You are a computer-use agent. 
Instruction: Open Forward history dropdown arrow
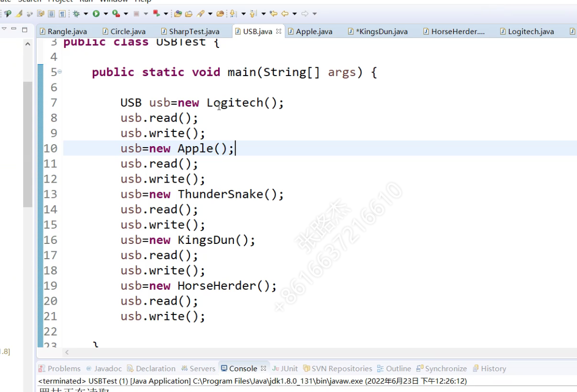pos(314,14)
